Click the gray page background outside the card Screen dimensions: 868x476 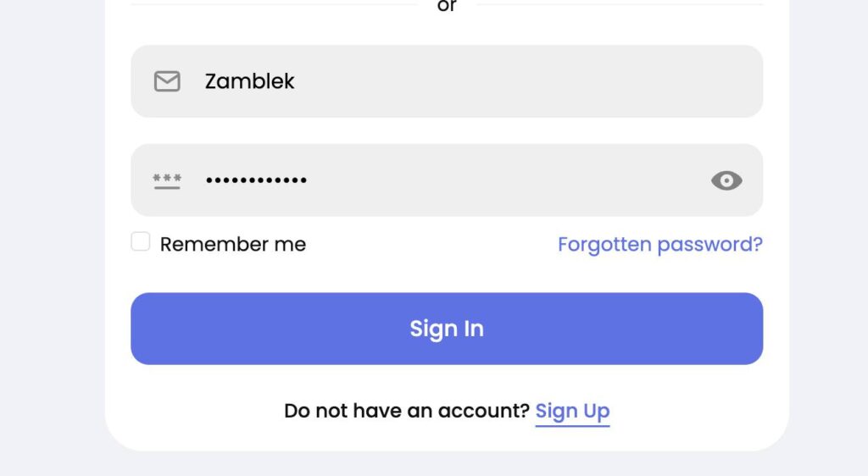[x=52, y=238]
